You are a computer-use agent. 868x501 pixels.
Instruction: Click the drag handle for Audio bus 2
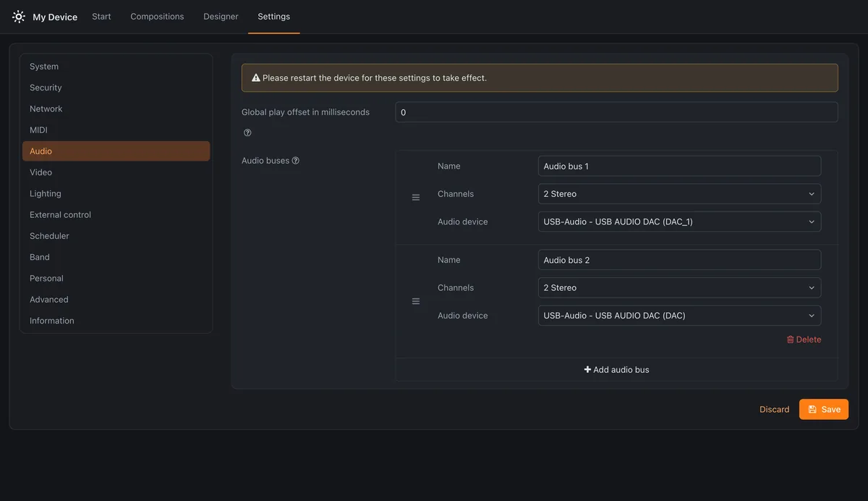416,301
